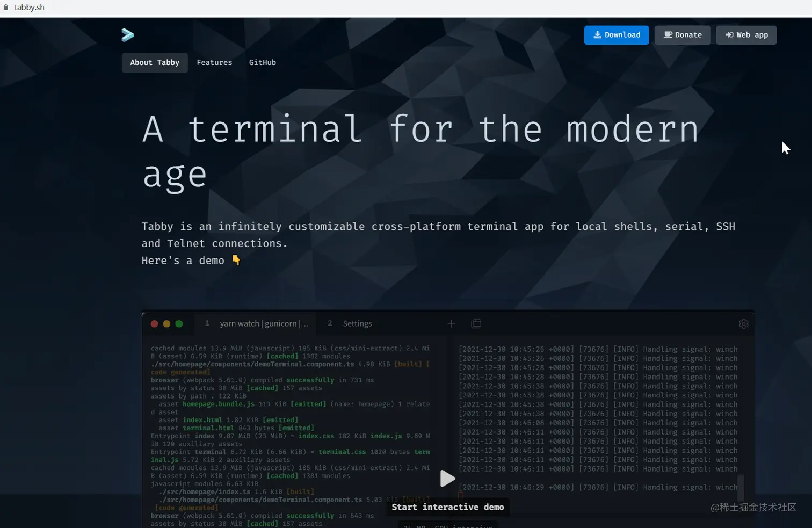Open the settings gear in demo terminal
Image resolution: width=812 pixels, height=528 pixels.
click(744, 324)
